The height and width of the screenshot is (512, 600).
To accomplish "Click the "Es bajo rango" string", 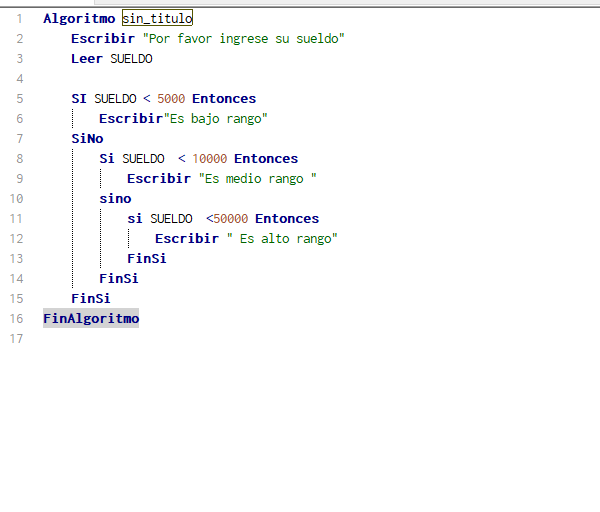I will pyautogui.click(x=216, y=118).
